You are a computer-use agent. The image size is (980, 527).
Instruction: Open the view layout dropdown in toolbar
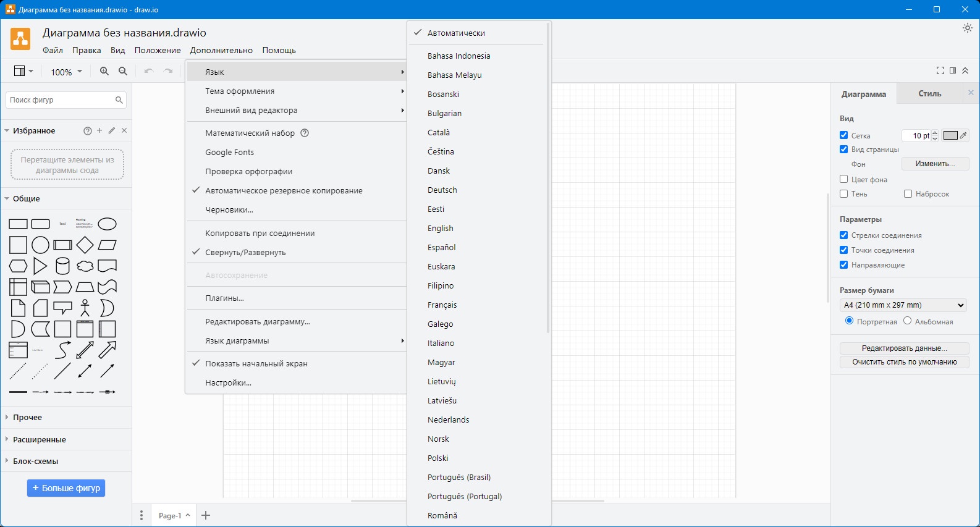pyautogui.click(x=23, y=71)
